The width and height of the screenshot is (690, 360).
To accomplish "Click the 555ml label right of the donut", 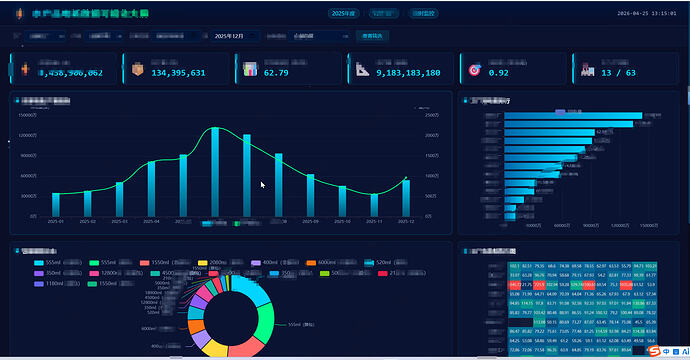I will 301,325.
